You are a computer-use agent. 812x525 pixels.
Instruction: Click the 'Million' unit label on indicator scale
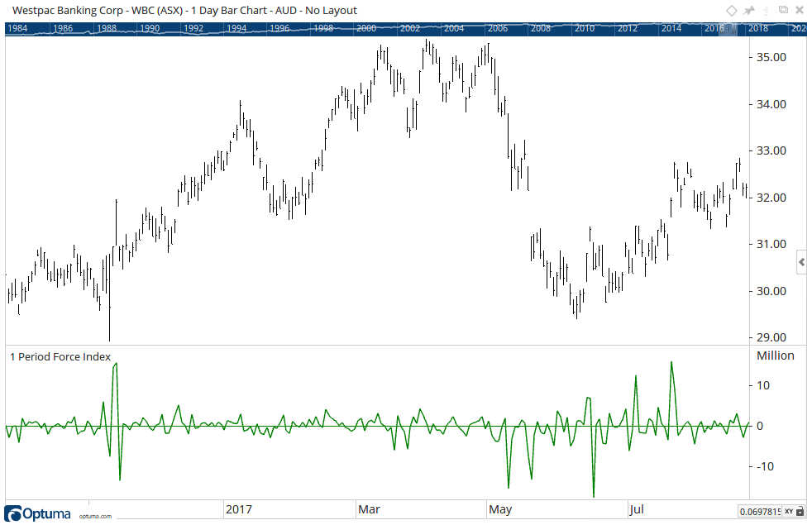pos(776,356)
